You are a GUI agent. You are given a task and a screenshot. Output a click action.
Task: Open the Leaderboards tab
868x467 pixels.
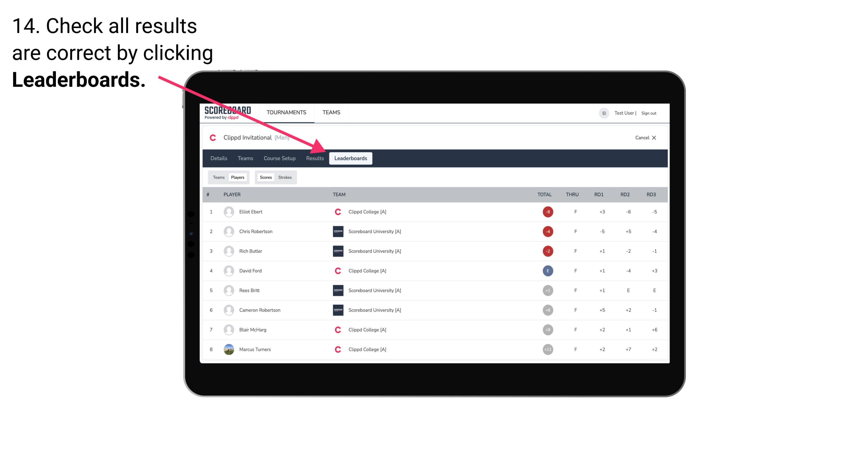pos(351,158)
